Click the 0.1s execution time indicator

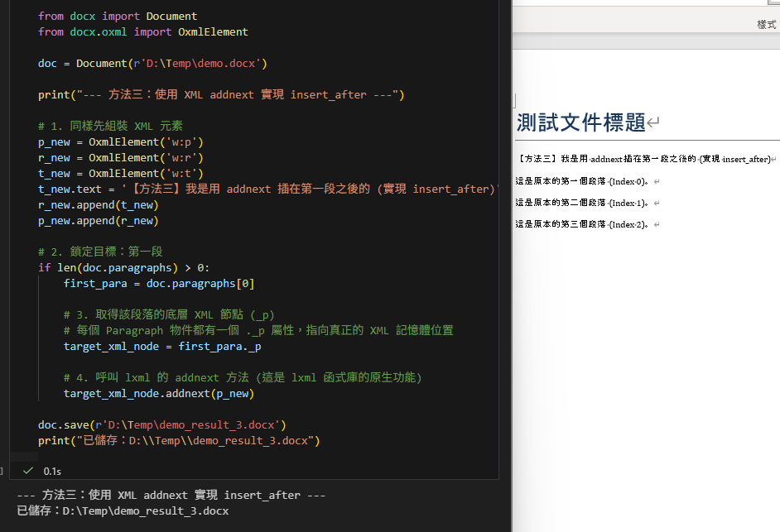(x=52, y=471)
